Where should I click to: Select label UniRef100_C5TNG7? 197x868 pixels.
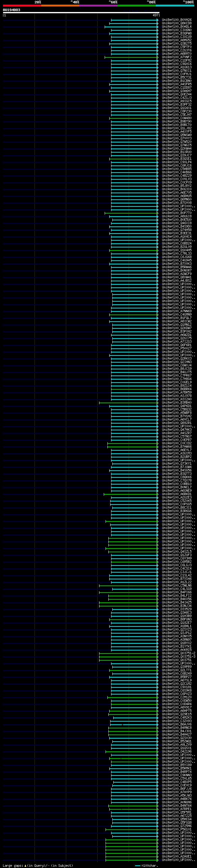[177, 436]
